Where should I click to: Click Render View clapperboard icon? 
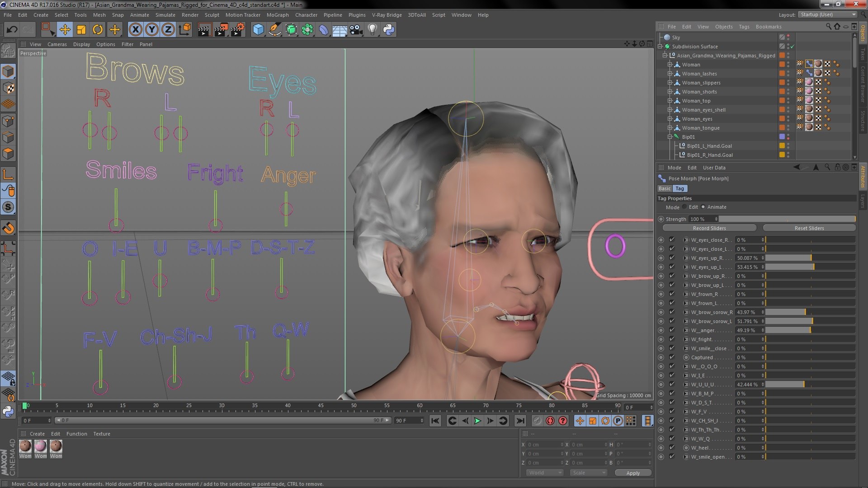[x=204, y=30]
